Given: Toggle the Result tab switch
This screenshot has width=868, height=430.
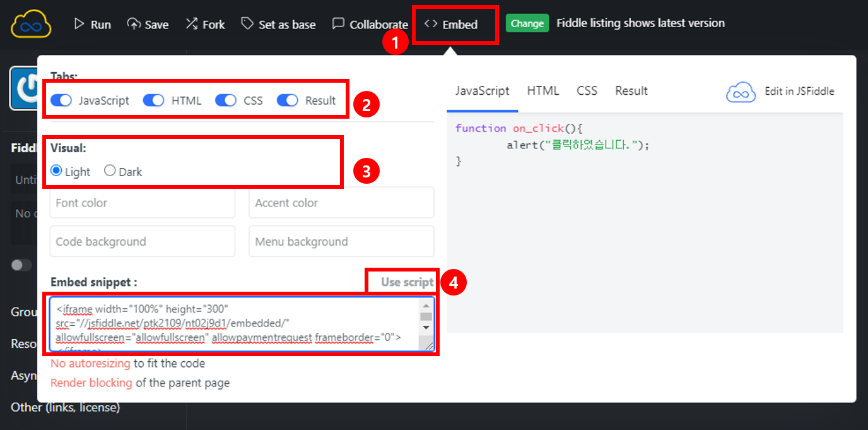Looking at the screenshot, I should [x=287, y=100].
